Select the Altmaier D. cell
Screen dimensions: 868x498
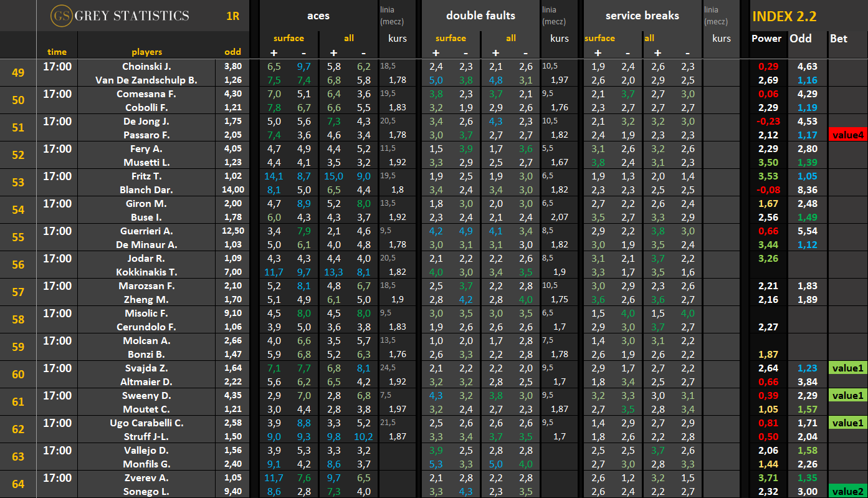146,381
